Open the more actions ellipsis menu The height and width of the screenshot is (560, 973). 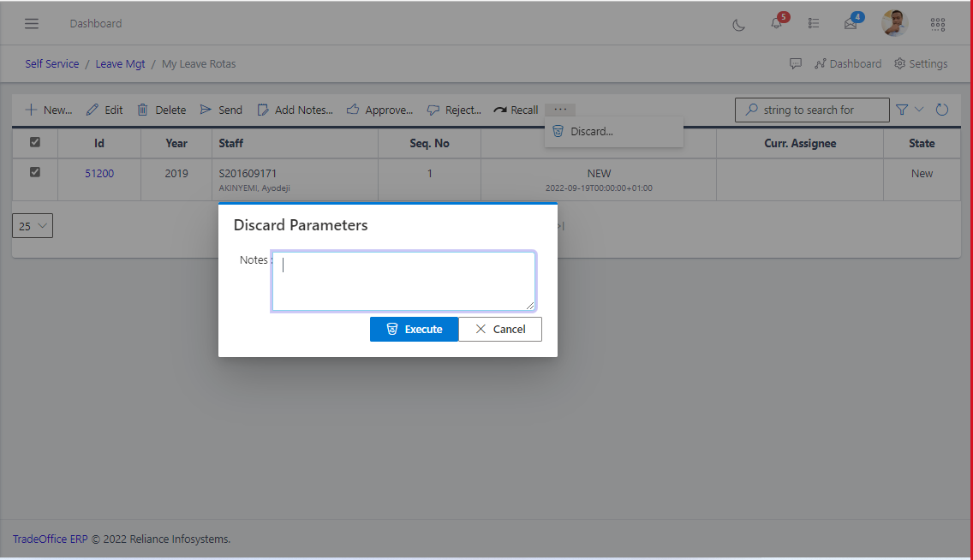tap(560, 110)
